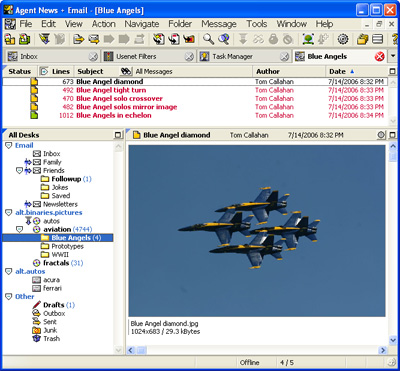
Task: Open the fractals newsgroup
Action: [58, 263]
